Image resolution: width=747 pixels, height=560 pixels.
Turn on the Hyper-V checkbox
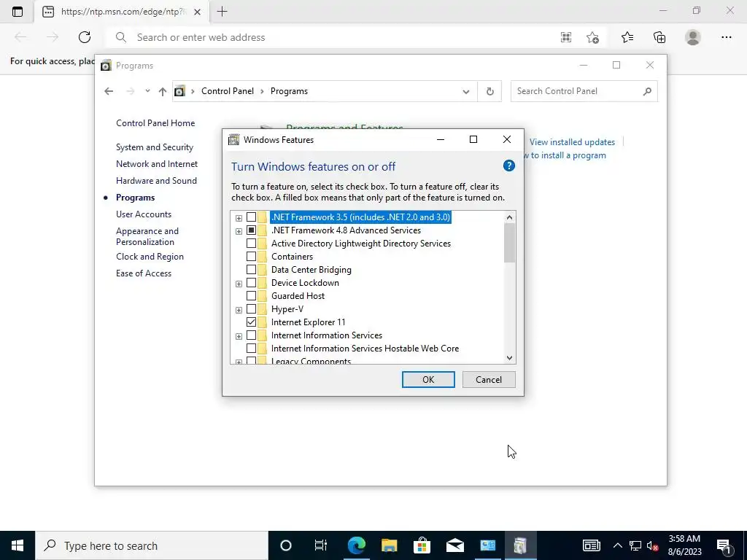coord(251,309)
